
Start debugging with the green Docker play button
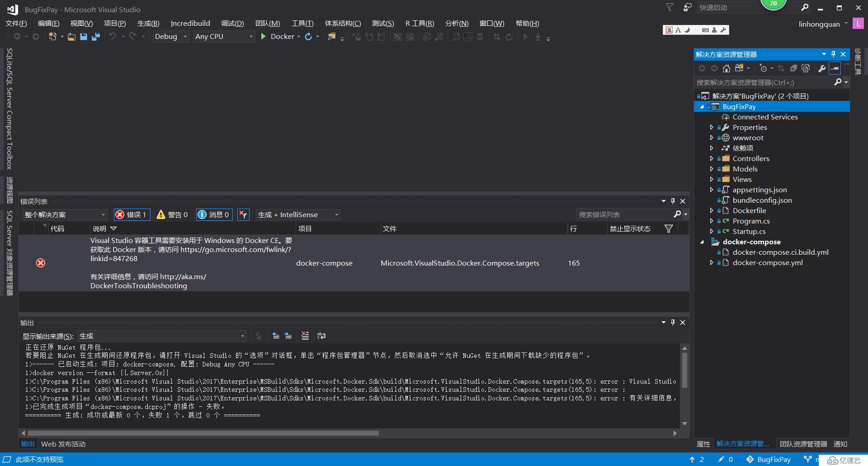(x=264, y=37)
